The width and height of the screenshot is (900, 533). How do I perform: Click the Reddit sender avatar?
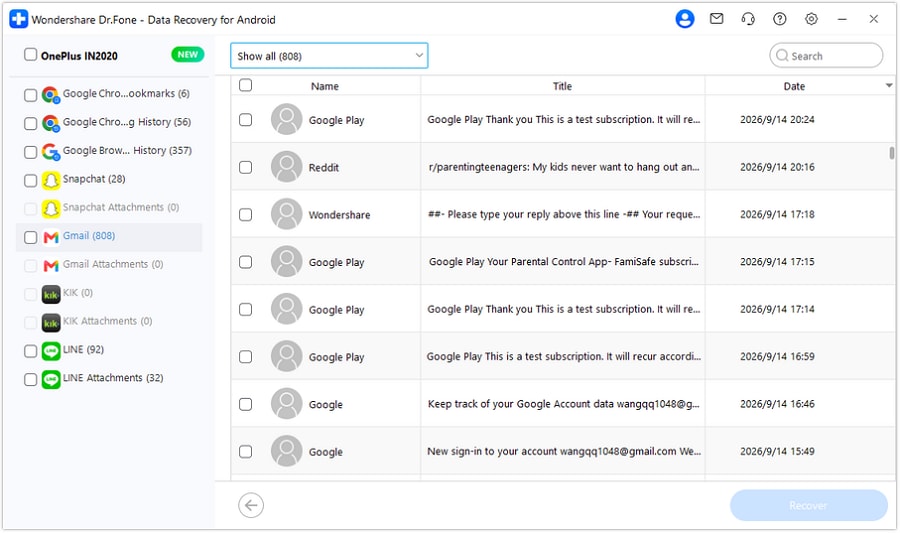286,167
